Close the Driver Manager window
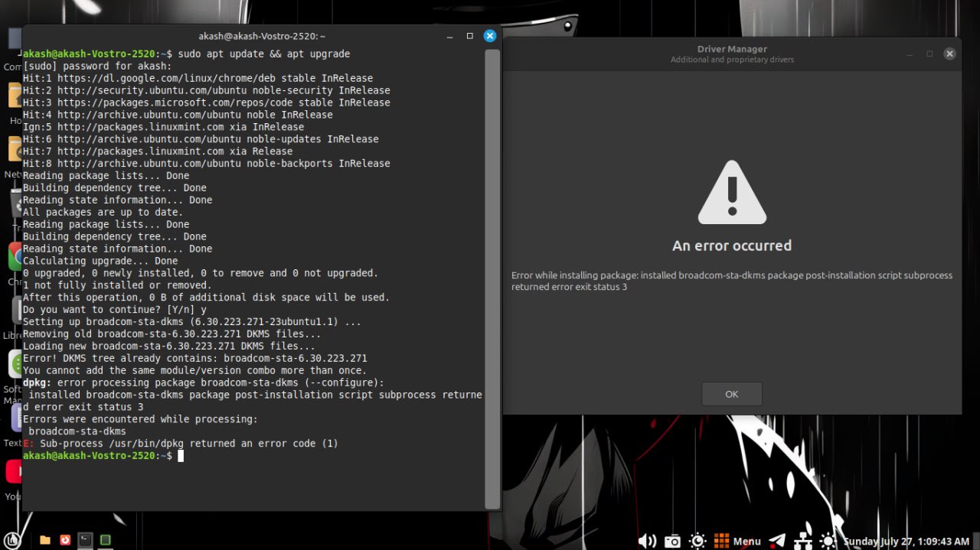The width and height of the screenshot is (980, 550). [x=949, y=54]
